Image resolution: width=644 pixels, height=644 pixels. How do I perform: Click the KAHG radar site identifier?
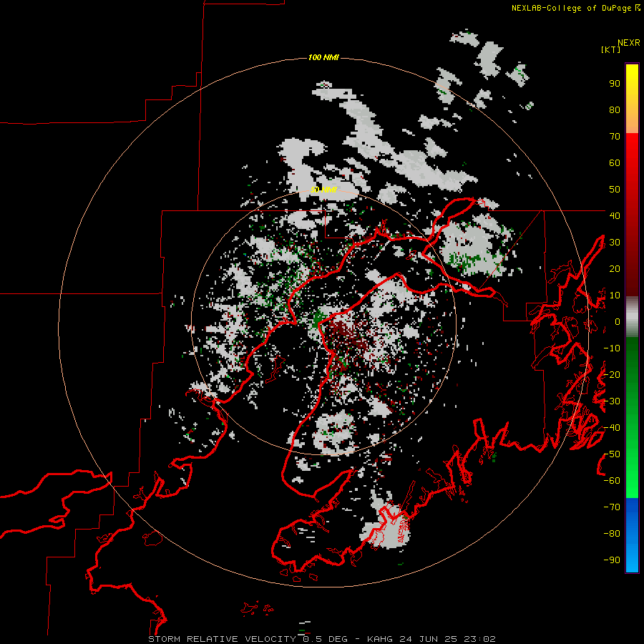(x=379, y=639)
